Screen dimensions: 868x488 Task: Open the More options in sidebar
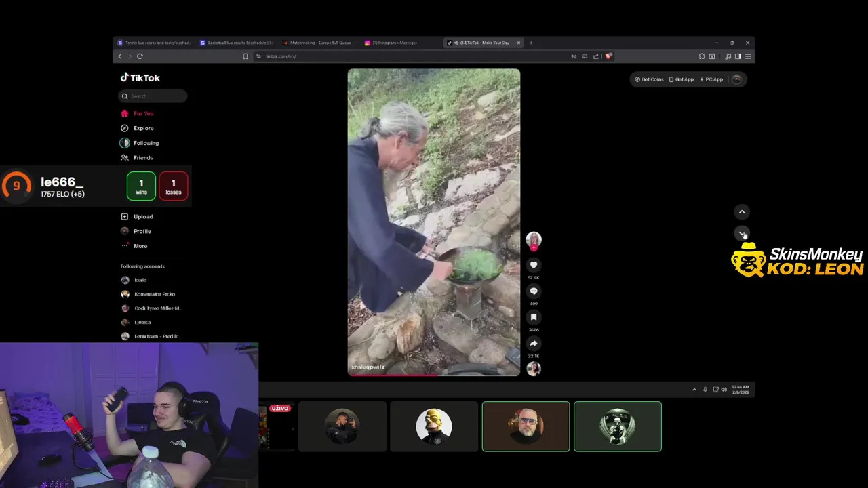[134, 246]
